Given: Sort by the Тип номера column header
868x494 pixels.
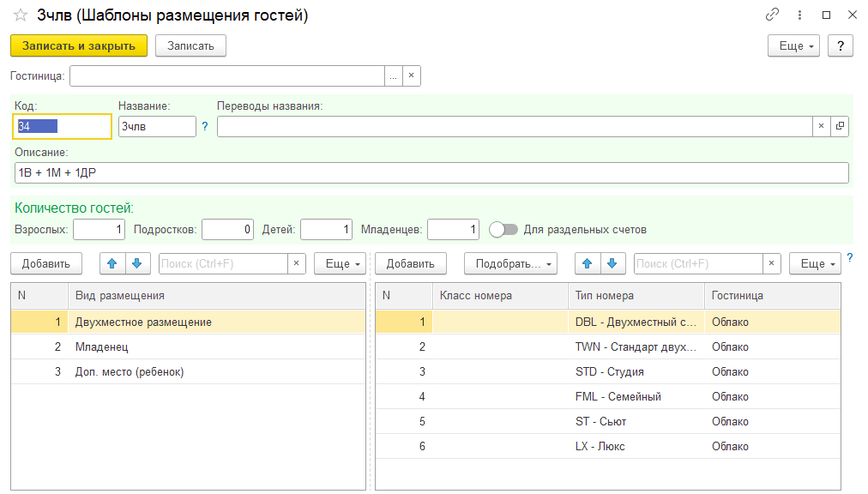Looking at the screenshot, I should point(636,296).
